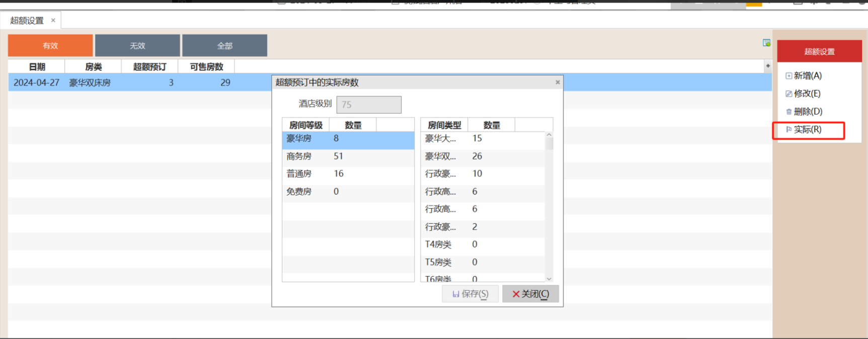Click the 修改(E) edit pencil icon
Image resolution: width=868 pixels, height=339 pixels.
(788, 94)
